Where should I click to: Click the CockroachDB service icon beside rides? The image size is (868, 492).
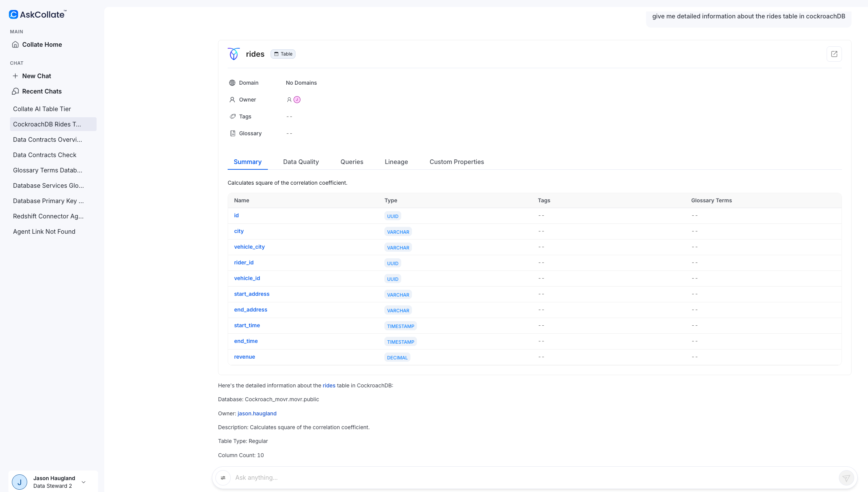234,54
